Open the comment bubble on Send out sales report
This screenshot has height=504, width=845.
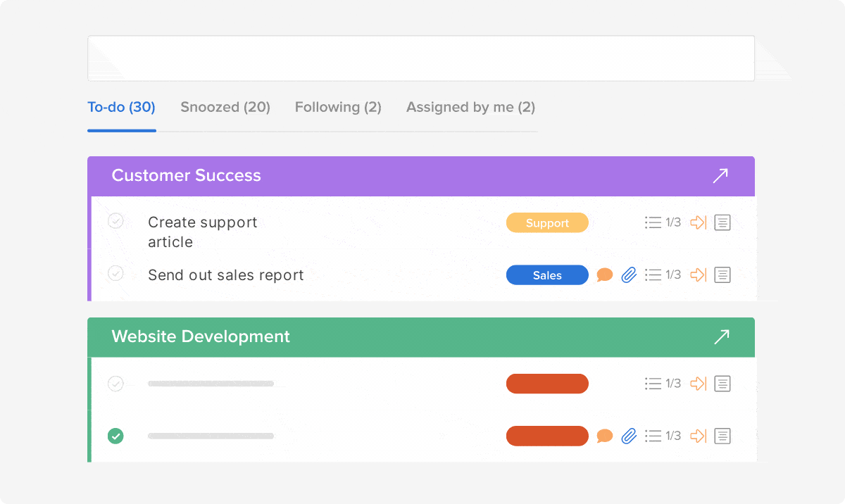pyautogui.click(x=604, y=275)
